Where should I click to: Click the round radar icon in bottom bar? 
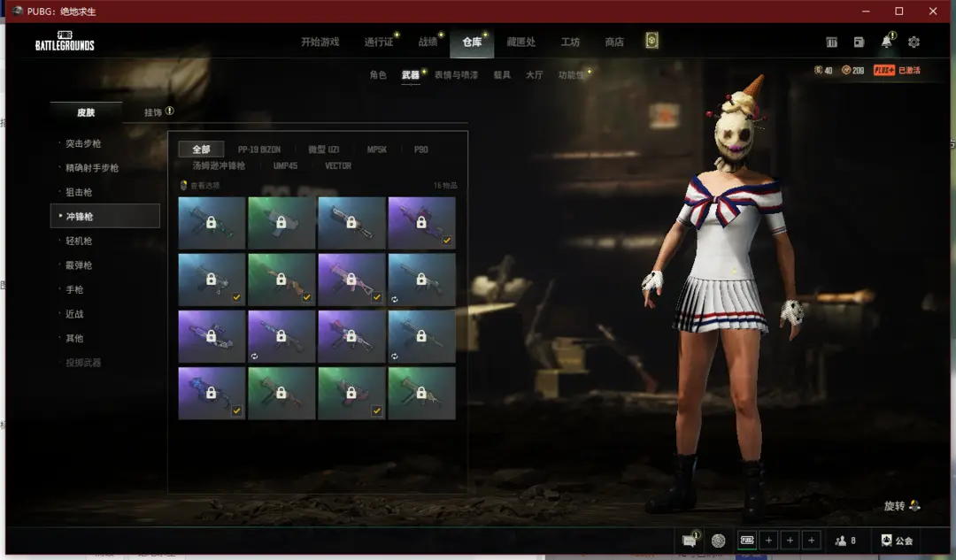point(718,541)
